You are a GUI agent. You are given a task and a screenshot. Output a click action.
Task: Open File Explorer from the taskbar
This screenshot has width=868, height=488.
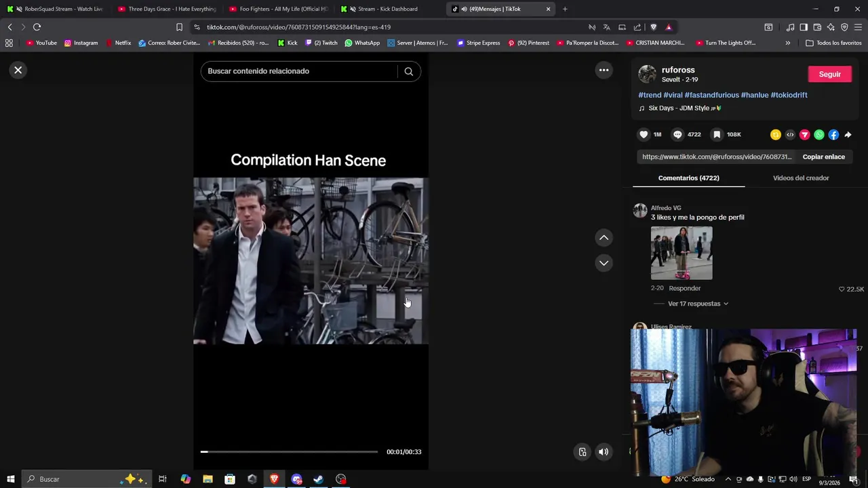(208, 479)
